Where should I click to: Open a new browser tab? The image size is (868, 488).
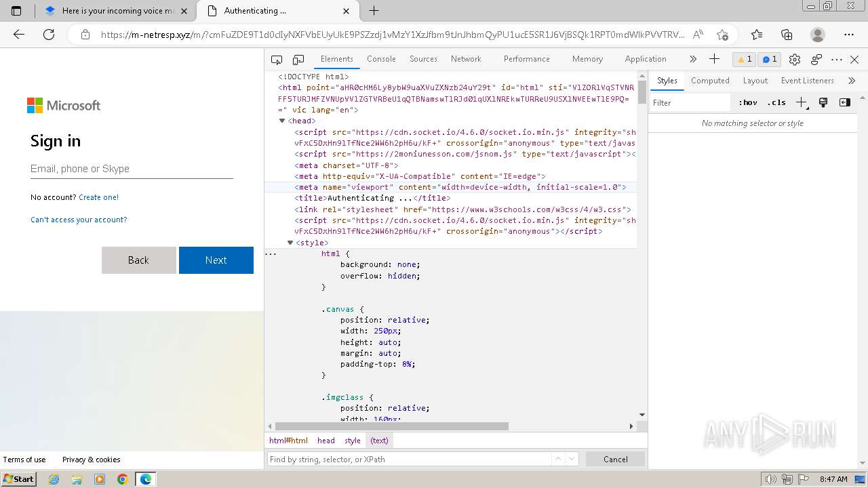point(374,11)
